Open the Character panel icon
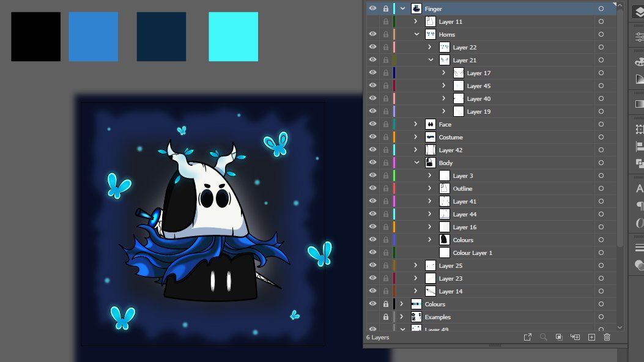Viewport: 644px width, 362px height. 639,188
